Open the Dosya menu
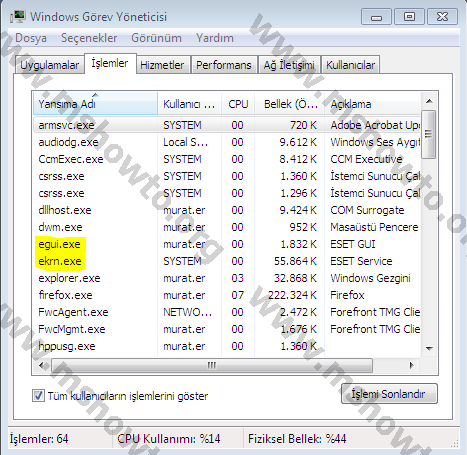Screen dimensions: 467x455 31,38
